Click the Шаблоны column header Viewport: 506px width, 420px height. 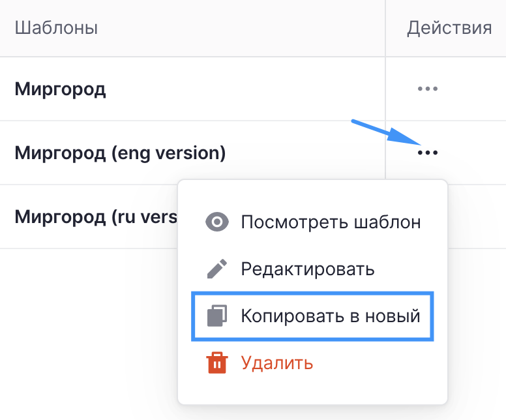[x=56, y=28]
